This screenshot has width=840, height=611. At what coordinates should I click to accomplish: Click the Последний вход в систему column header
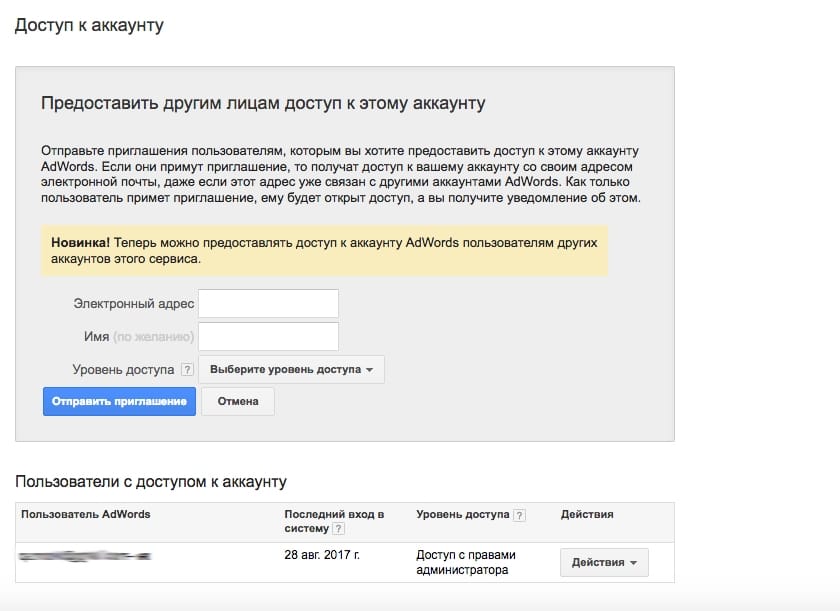tap(334, 521)
